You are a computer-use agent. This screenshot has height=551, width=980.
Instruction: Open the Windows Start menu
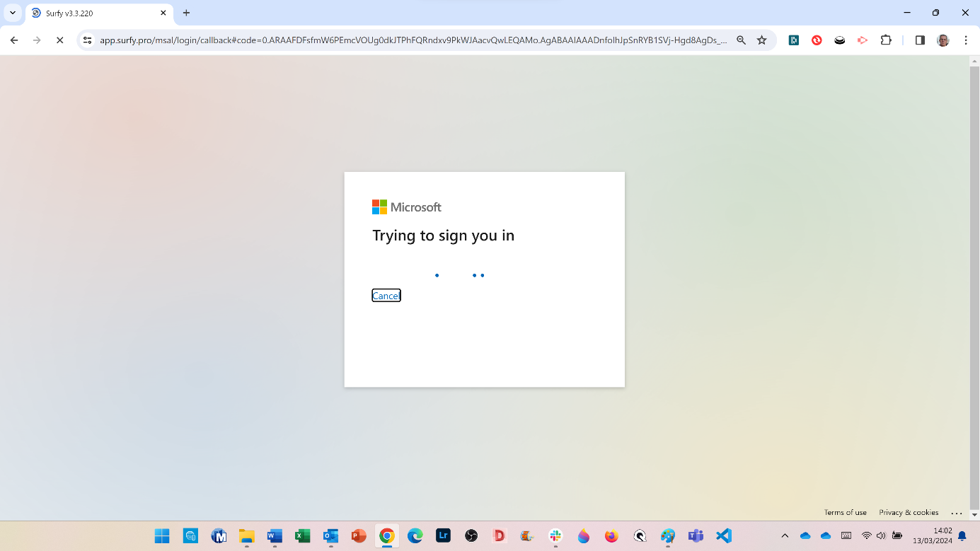click(x=162, y=535)
